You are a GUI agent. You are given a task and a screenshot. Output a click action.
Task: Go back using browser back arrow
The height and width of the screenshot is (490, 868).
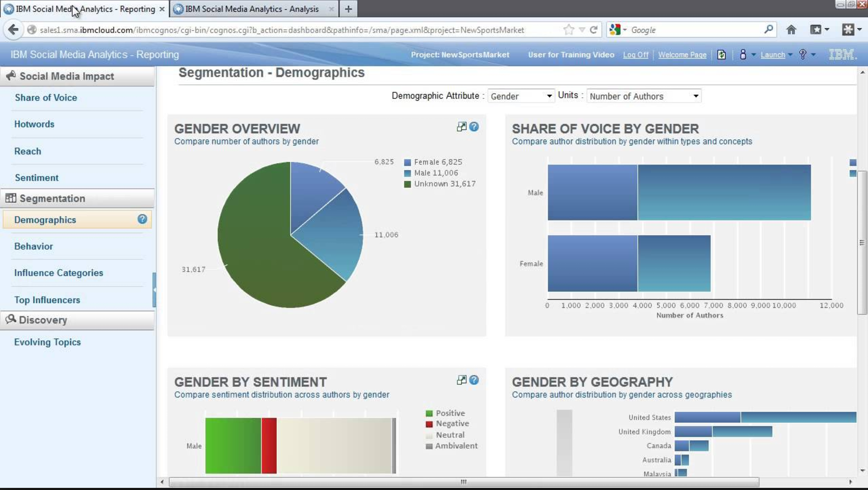(13, 30)
